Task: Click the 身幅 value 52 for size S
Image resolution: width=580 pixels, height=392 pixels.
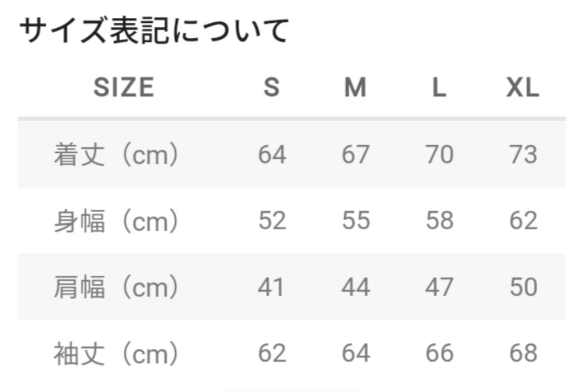Action: [x=272, y=221]
